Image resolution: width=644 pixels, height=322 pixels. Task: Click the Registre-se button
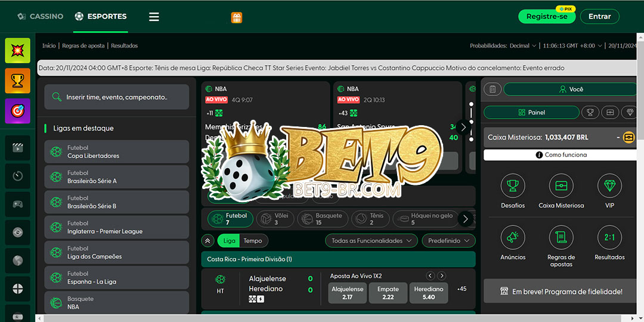click(x=547, y=17)
